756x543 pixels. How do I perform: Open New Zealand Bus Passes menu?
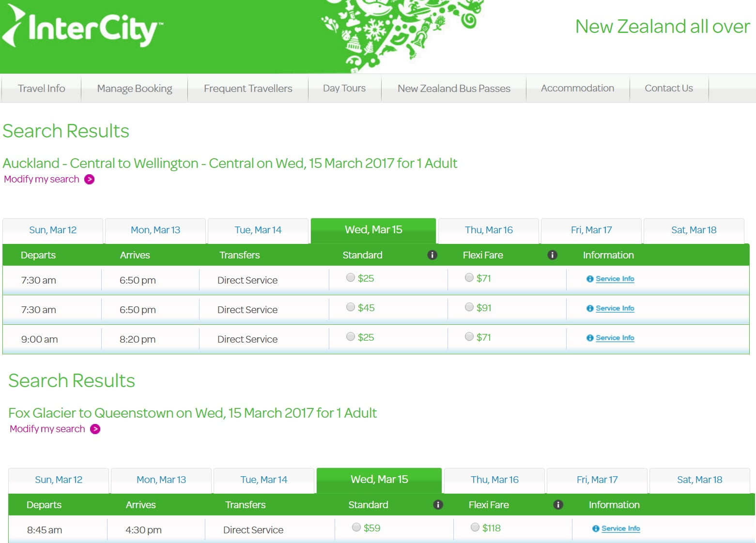coord(454,88)
